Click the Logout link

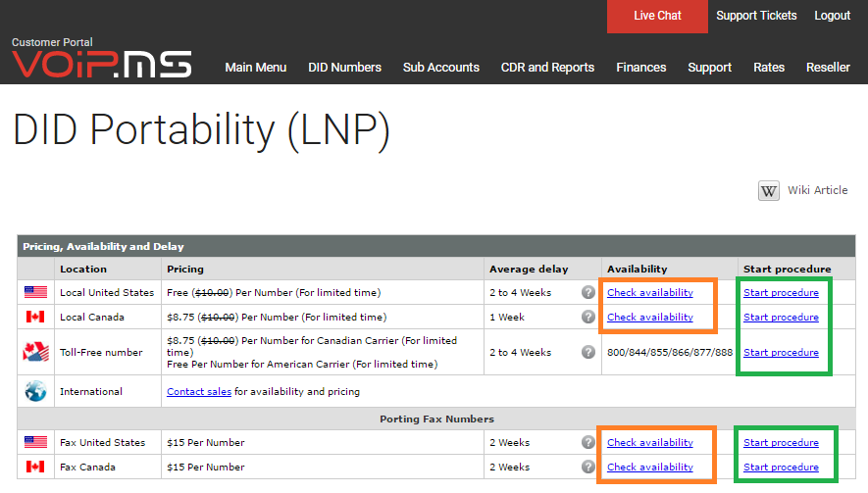[832, 16]
